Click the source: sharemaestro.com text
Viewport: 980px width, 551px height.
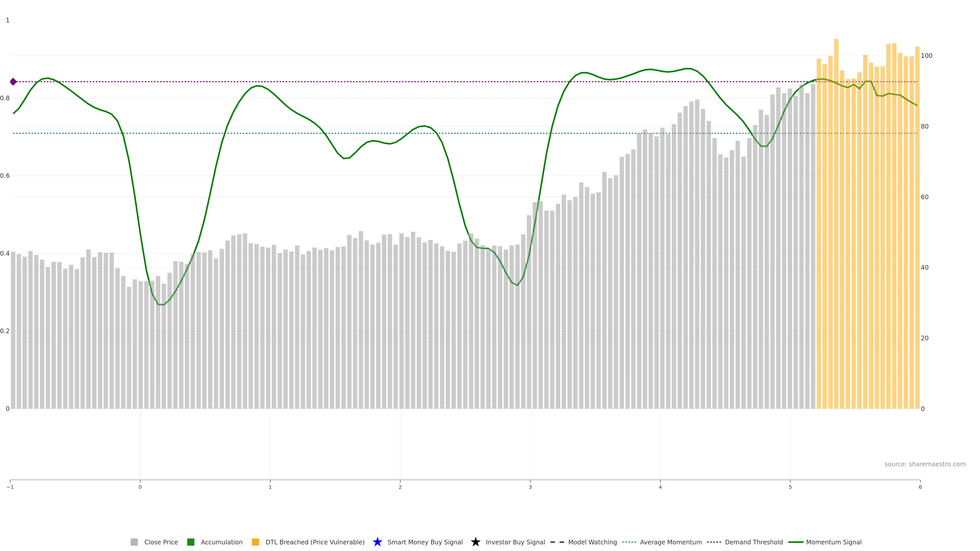[x=925, y=464]
